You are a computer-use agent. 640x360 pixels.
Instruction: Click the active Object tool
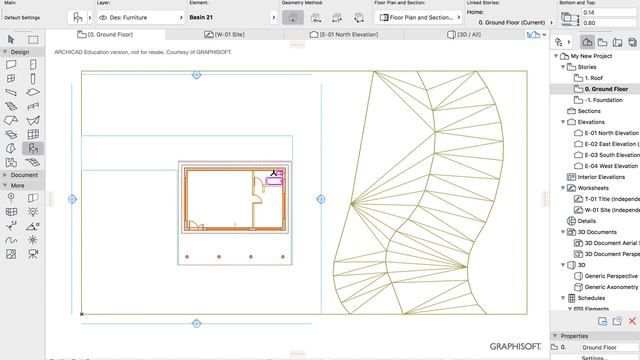click(x=33, y=149)
